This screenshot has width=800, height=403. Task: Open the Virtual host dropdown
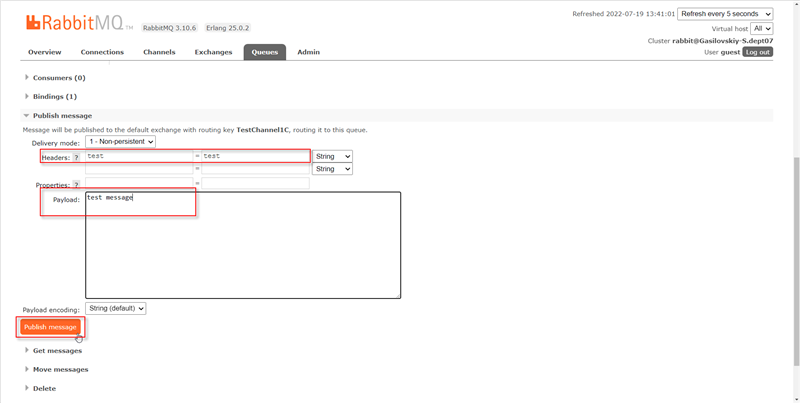click(762, 28)
